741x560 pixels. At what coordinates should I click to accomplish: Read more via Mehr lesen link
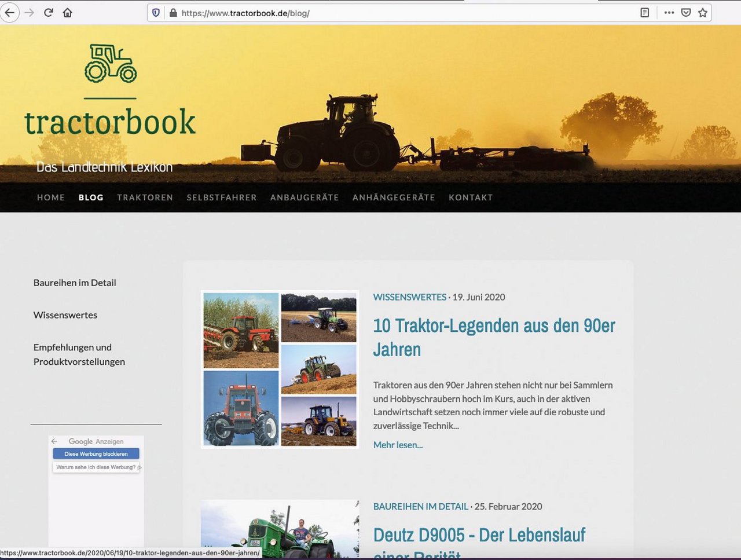pos(398,445)
